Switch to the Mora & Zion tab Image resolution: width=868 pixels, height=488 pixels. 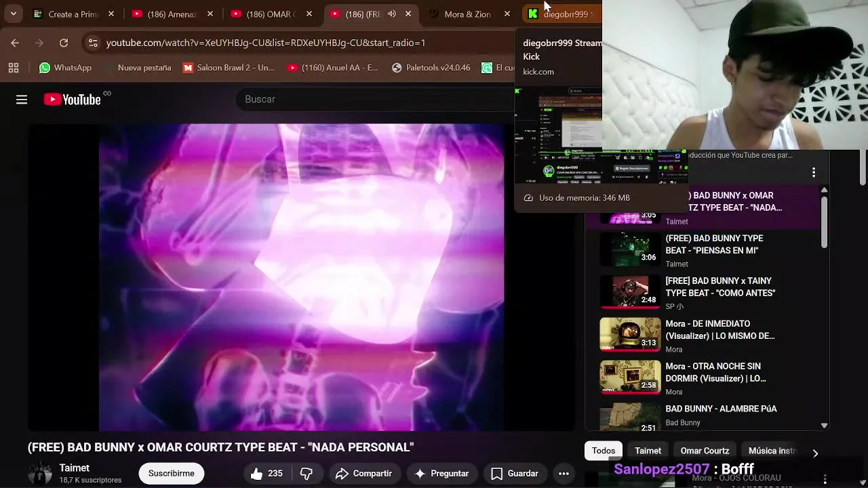[x=468, y=14]
